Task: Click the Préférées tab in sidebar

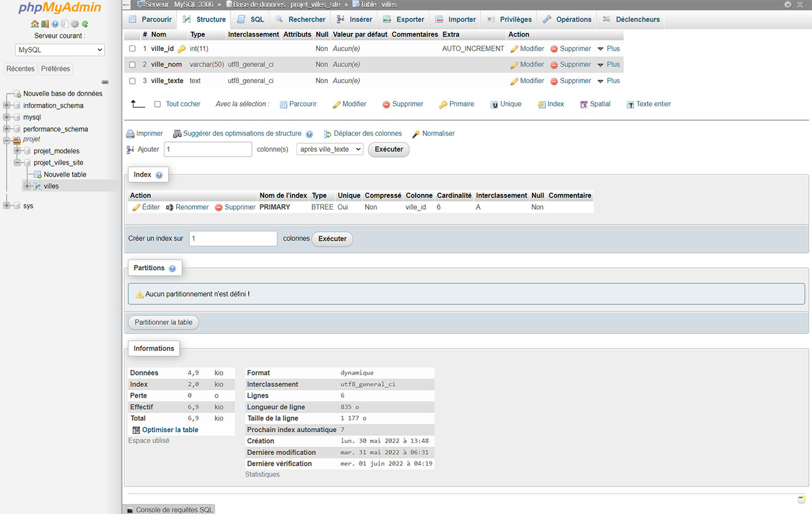Action: [56, 69]
